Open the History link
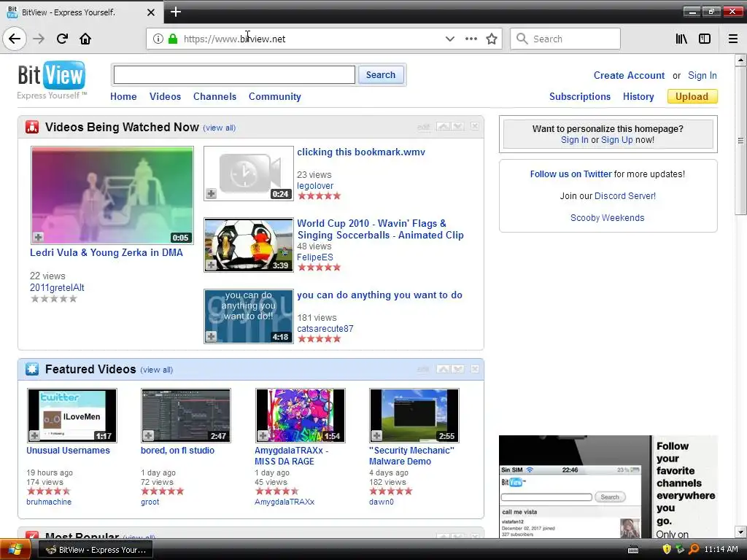 (x=638, y=96)
